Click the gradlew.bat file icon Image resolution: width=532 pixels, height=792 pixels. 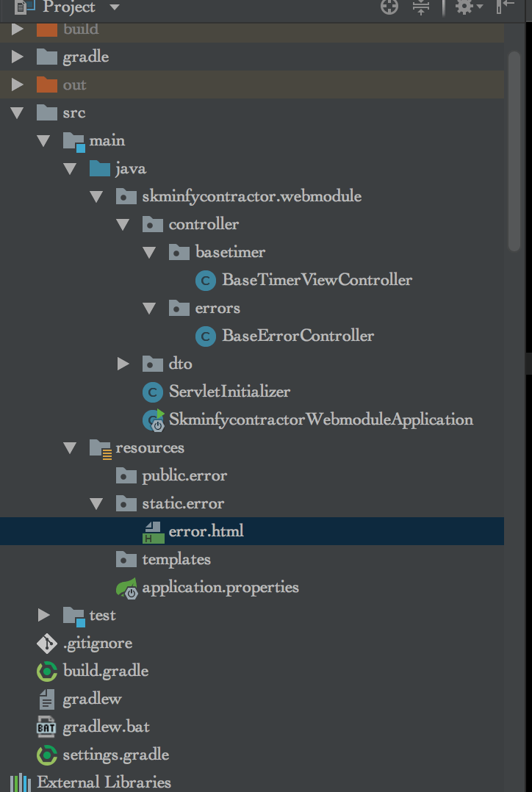(46, 727)
